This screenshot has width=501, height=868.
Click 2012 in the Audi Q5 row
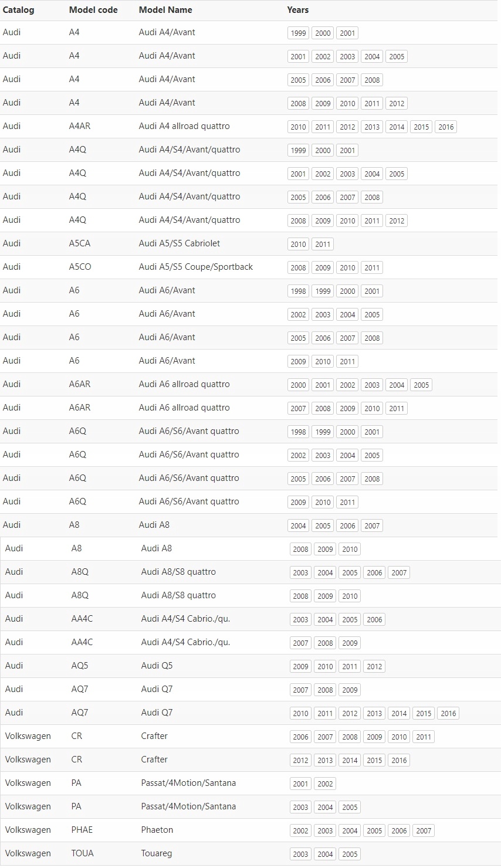(x=374, y=666)
